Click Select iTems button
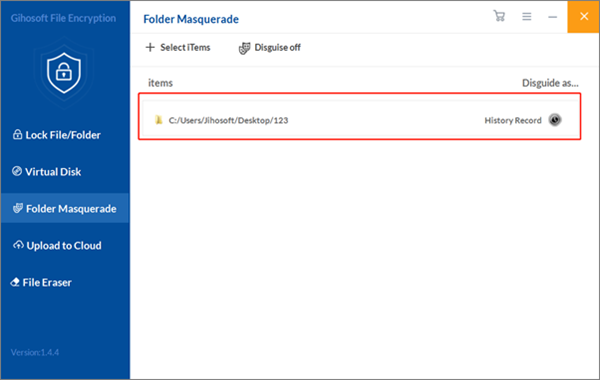This screenshot has width=600, height=380. 178,47
